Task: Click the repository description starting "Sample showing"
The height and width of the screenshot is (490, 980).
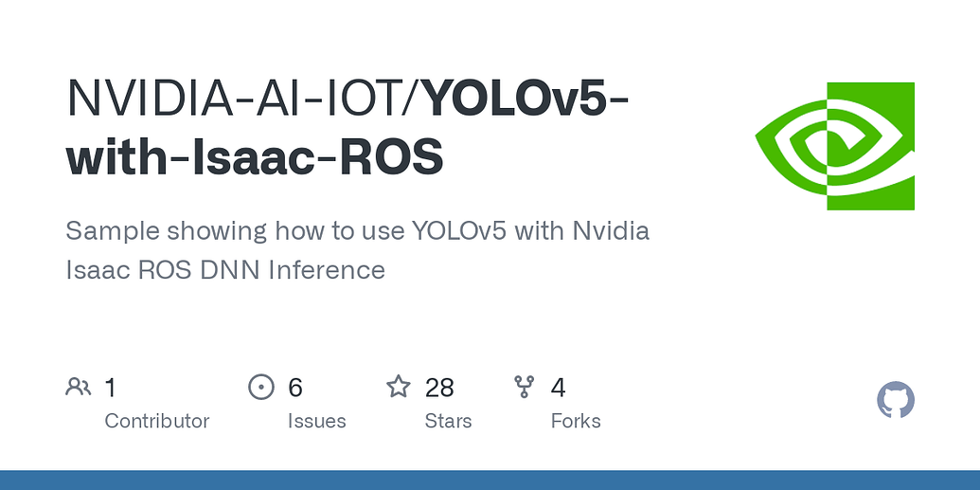Action: tap(357, 231)
